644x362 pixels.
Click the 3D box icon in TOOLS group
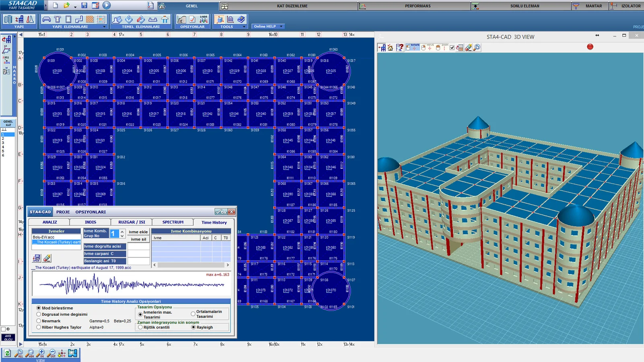click(220, 19)
